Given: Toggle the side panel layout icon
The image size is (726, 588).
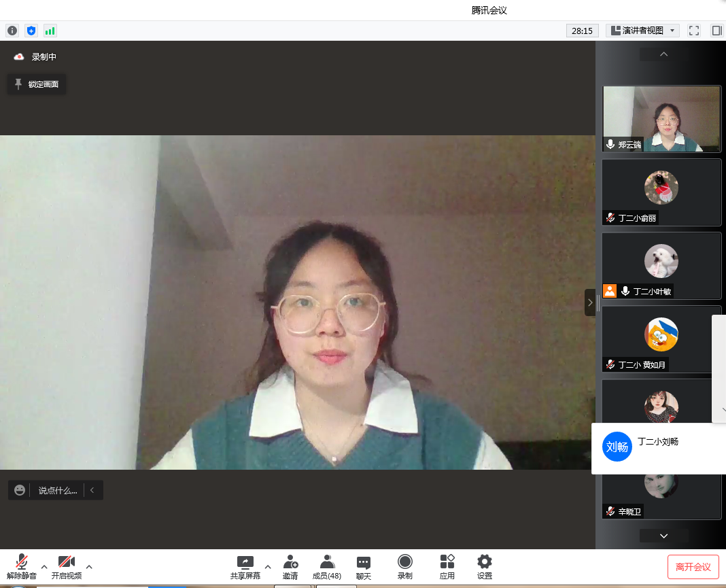Looking at the screenshot, I should click(x=716, y=31).
